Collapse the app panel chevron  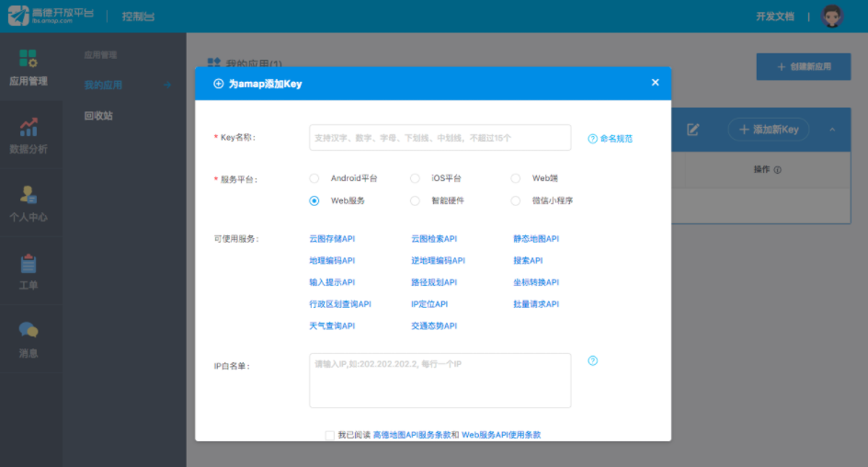click(x=832, y=130)
